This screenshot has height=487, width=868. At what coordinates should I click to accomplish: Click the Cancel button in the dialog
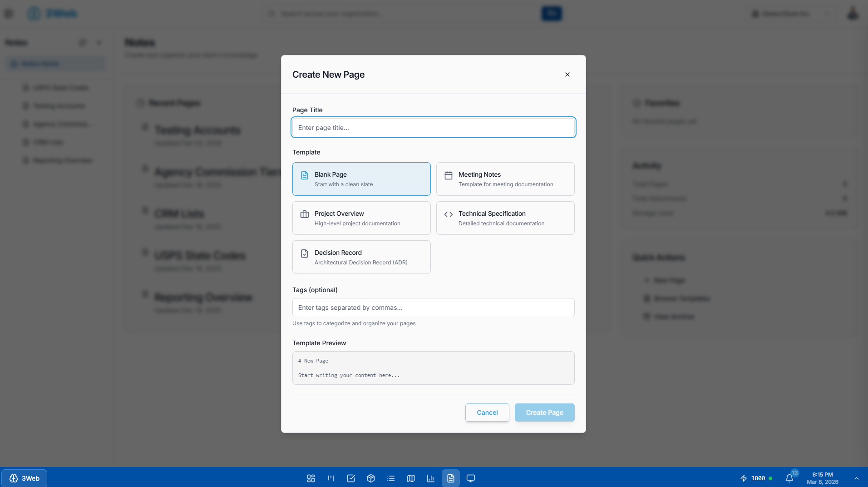487,412
